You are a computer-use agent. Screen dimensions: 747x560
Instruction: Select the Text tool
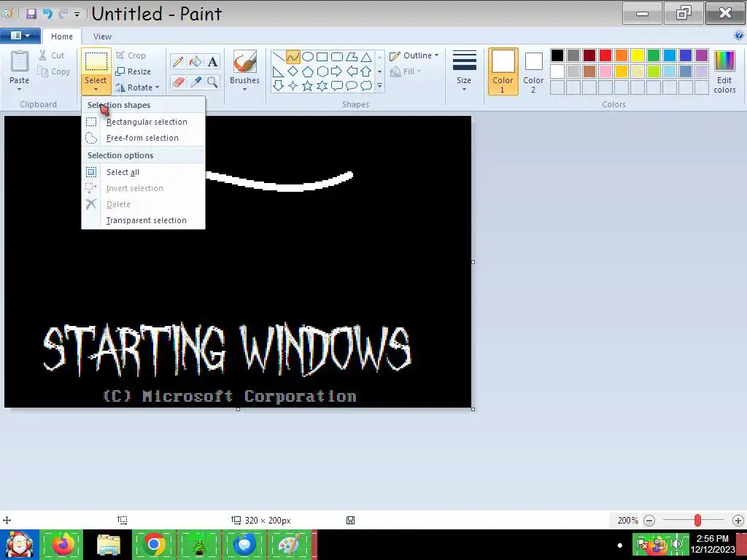pyautogui.click(x=212, y=61)
